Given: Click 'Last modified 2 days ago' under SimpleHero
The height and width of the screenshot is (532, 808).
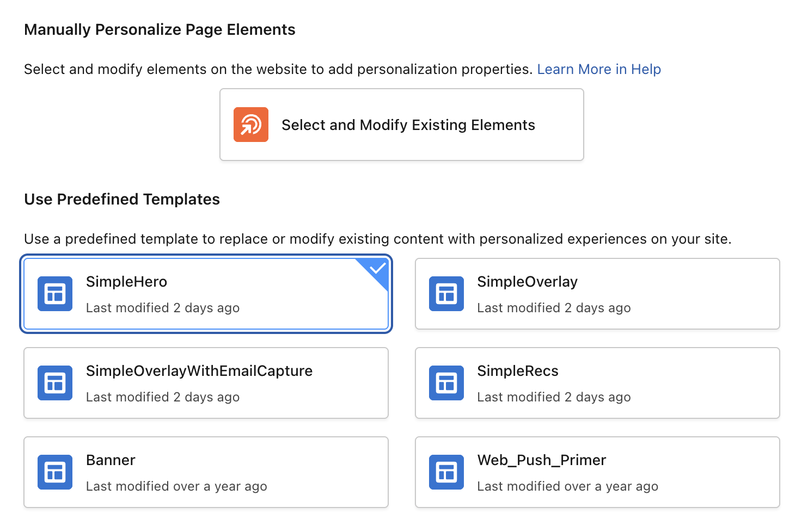Looking at the screenshot, I should 163,308.
